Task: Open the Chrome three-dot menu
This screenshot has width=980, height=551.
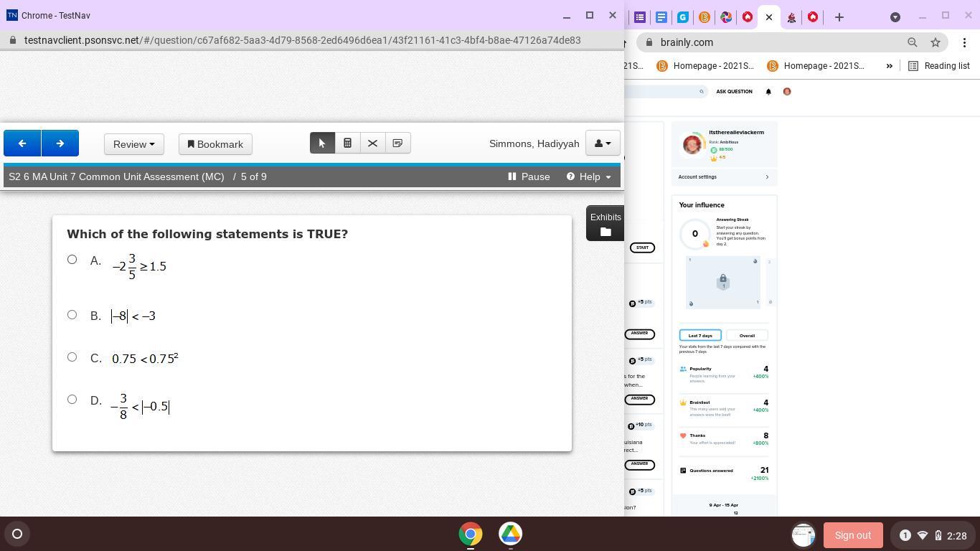Action: pyautogui.click(x=964, y=42)
